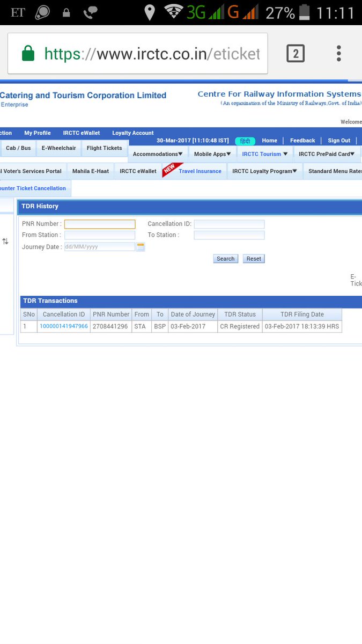Image resolution: width=362 pixels, height=644 pixels.
Task: Open Voter's Services Portal tab
Action: pos(32,171)
